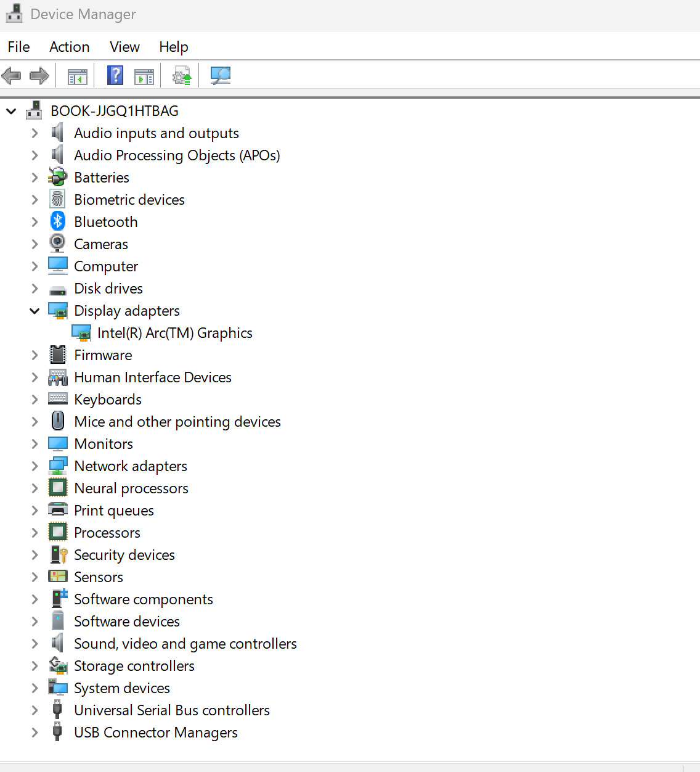The image size is (700, 772).
Task: Select the Batteries label
Action: pyautogui.click(x=102, y=178)
